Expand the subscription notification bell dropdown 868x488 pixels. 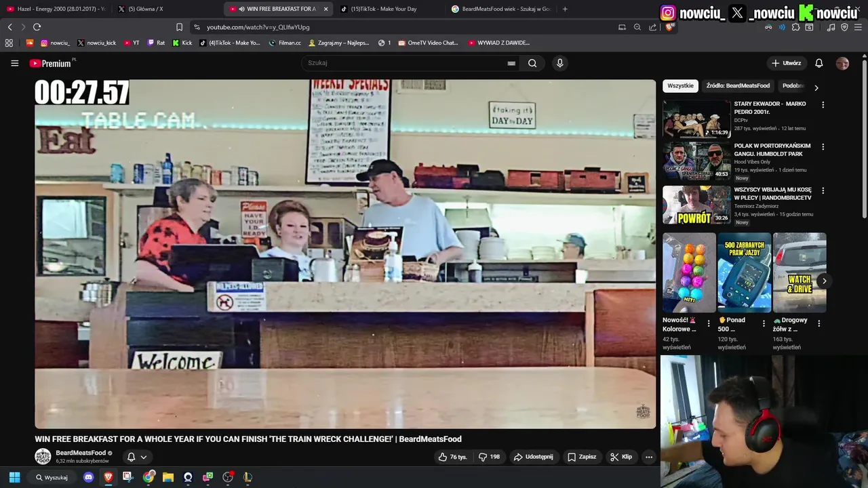click(x=136, y=457)
